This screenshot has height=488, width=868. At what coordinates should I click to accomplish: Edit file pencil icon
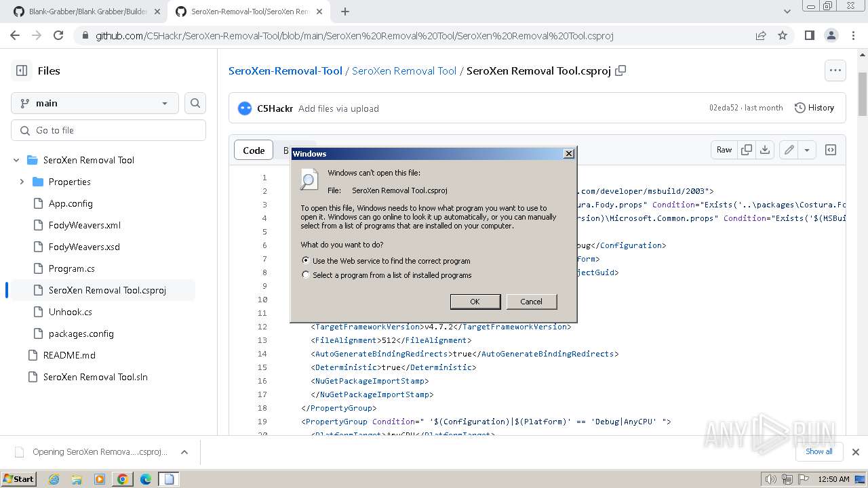789,150
